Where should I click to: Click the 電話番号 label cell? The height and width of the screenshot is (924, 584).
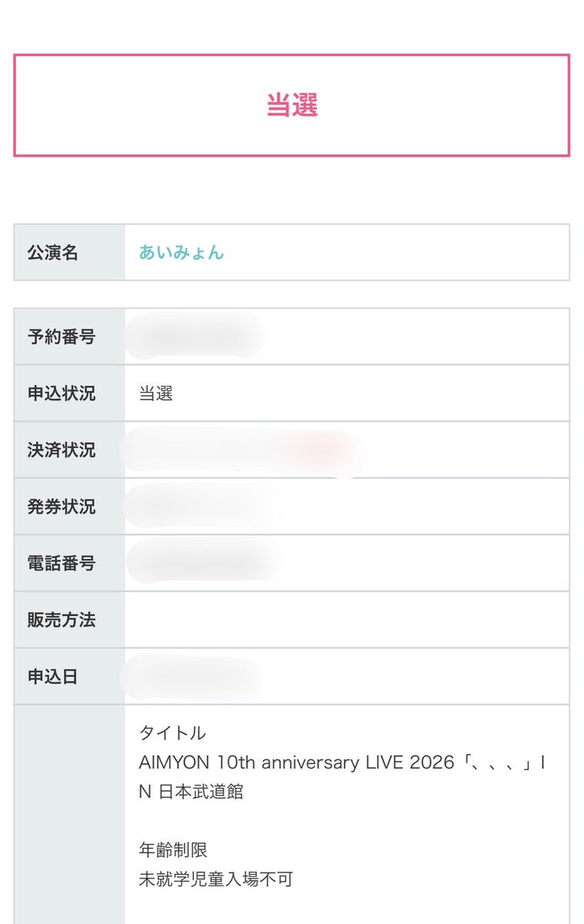(x=69, y=563)
